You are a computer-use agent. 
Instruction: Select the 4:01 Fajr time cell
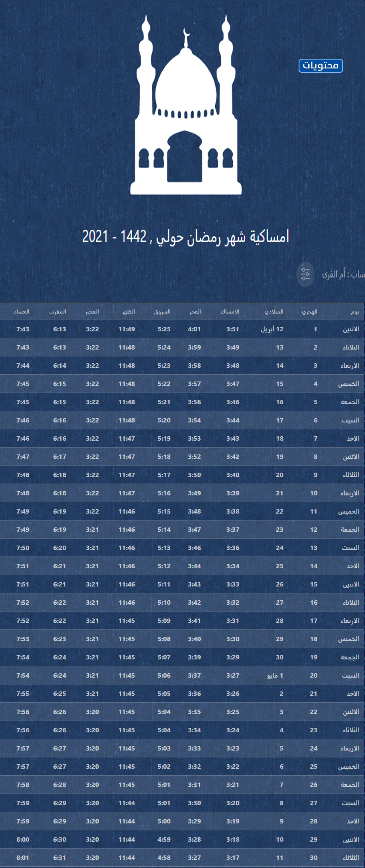(x=194, y=329)
